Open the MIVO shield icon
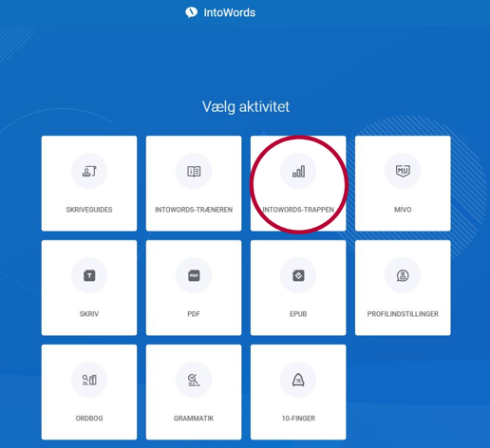 pos(403,171)
